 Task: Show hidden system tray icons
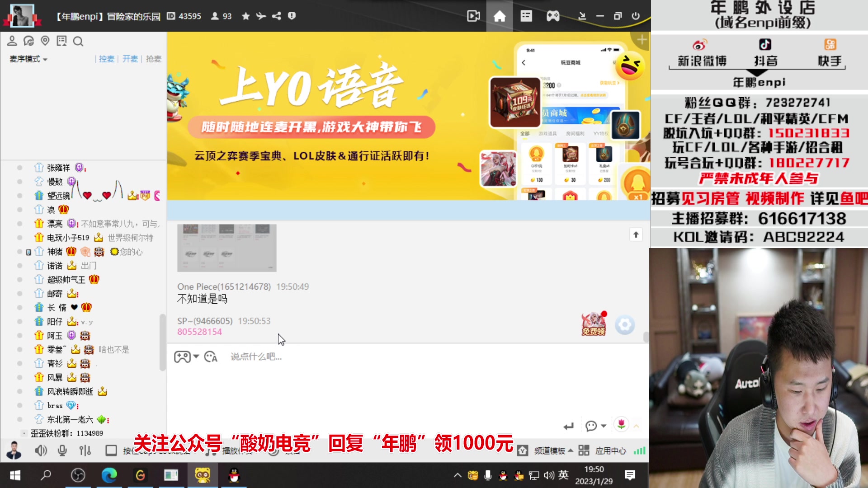pyautogui.click(x=458, y=475)
